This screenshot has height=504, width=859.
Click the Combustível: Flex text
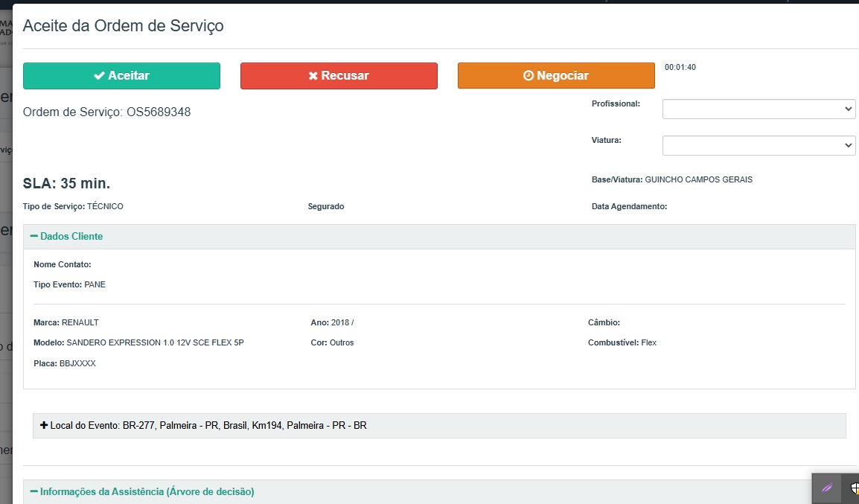pyautogui.click(x=622, y=343)
